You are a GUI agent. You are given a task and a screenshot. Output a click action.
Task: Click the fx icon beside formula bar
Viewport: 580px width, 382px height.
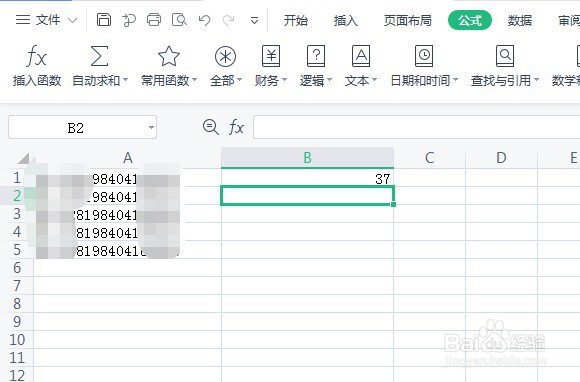(x=236, y=128)
